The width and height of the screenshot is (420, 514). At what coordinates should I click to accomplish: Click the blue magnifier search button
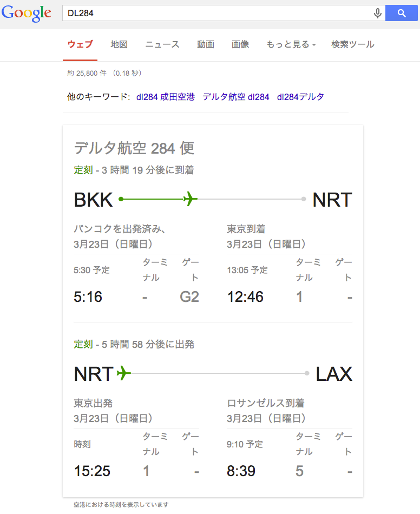tap(401, 13)
